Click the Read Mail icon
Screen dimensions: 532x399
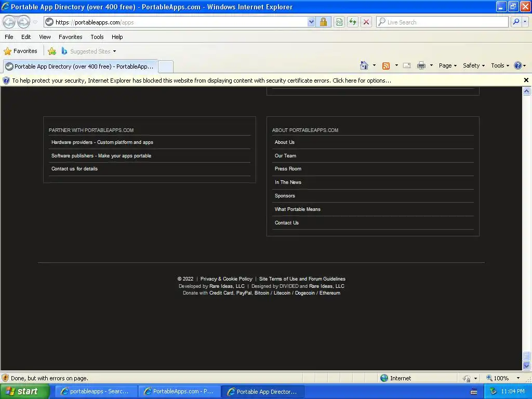coord(407,65)
